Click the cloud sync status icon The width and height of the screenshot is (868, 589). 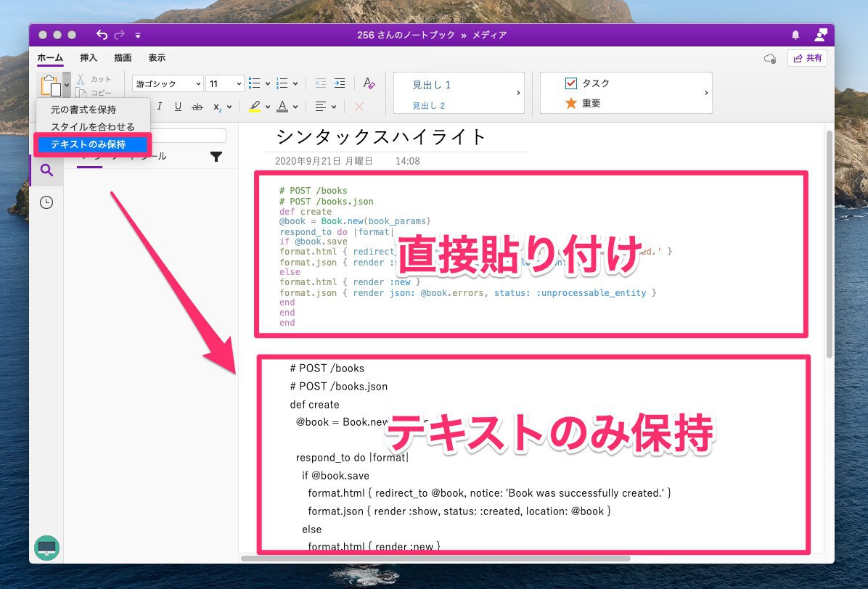[x=769, y=59]
